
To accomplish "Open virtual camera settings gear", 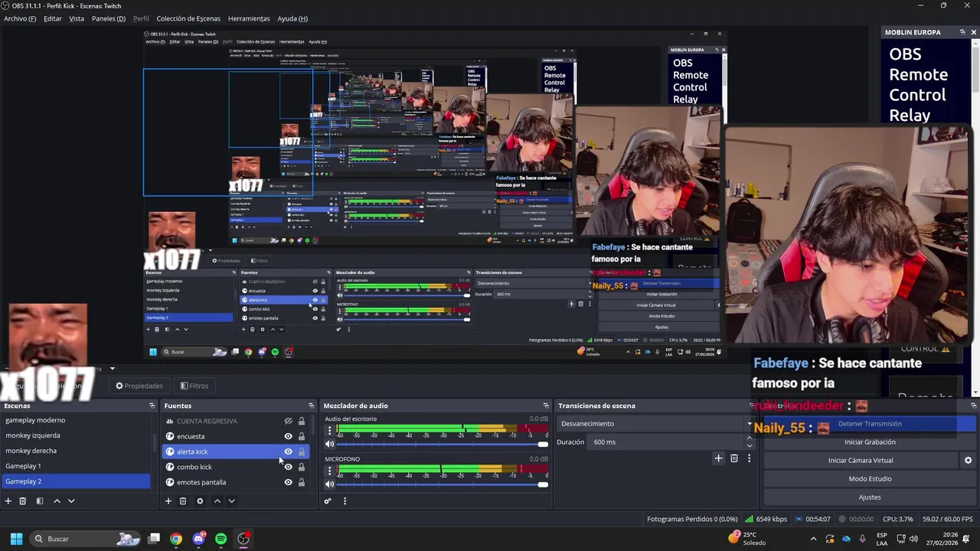I will tap(968, 461).
